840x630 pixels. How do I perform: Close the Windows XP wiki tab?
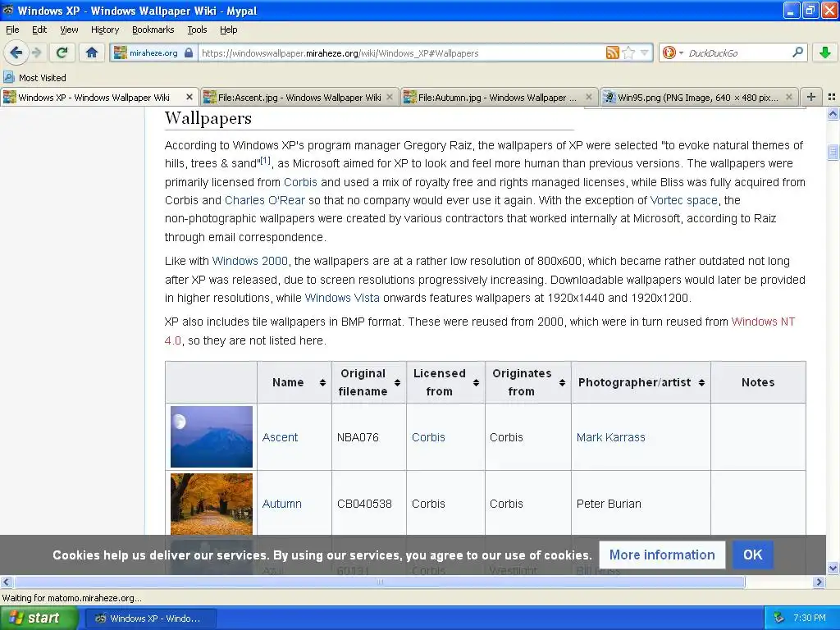click(189, 97)
